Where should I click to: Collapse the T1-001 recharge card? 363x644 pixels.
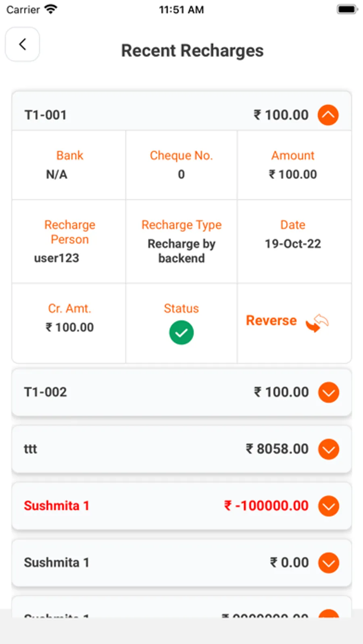328,115
